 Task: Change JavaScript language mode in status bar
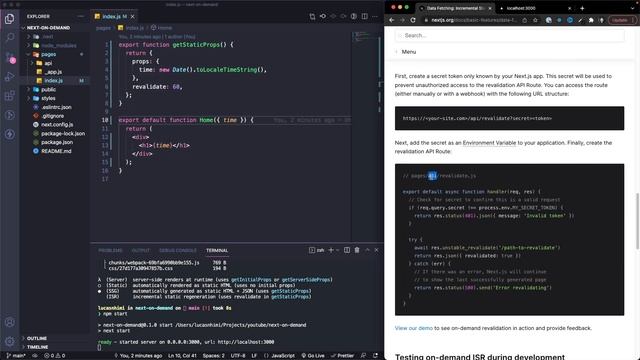(283, 356)
